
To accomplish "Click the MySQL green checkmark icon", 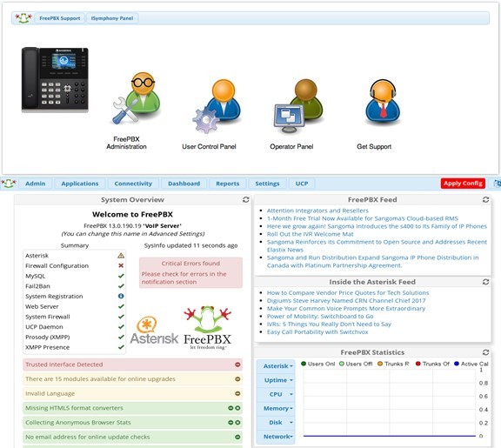I will click(121, 276).
